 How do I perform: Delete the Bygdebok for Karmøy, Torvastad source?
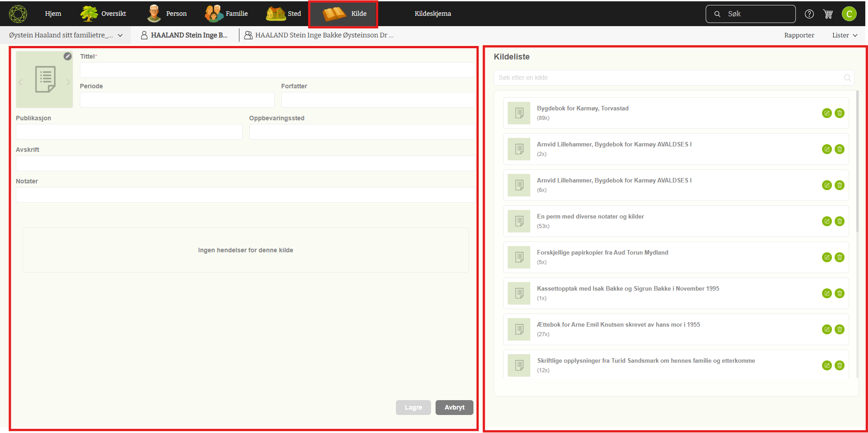coord(839,113)
